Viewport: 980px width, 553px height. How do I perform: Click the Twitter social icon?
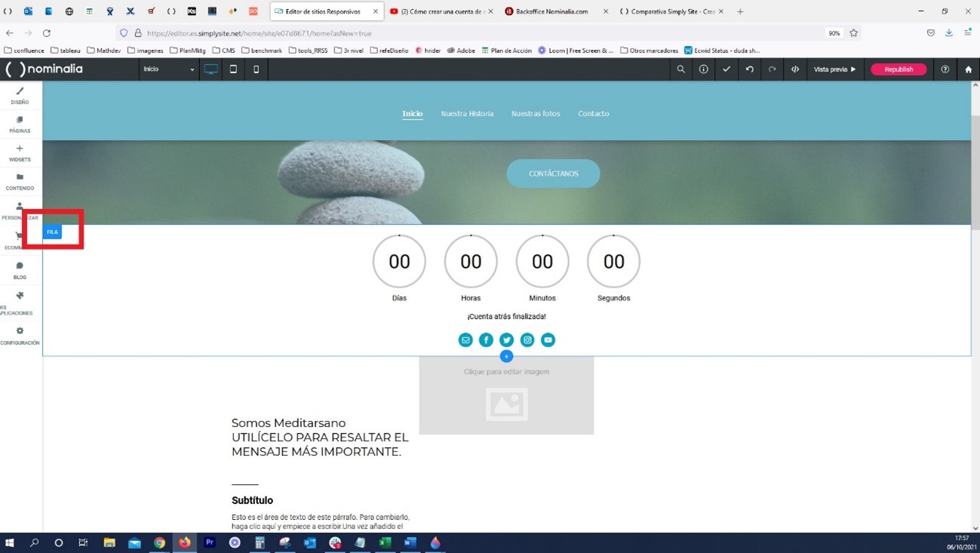click(506, 340)
